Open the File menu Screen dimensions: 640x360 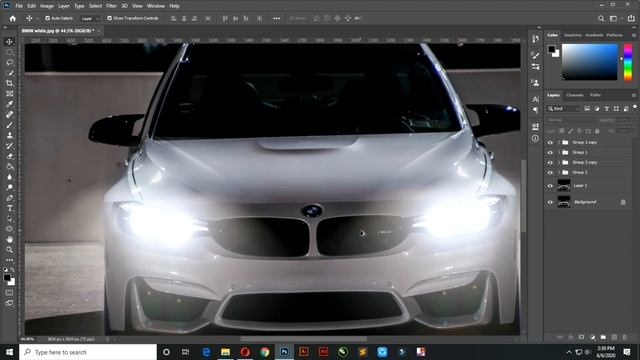tap(19, 6)
